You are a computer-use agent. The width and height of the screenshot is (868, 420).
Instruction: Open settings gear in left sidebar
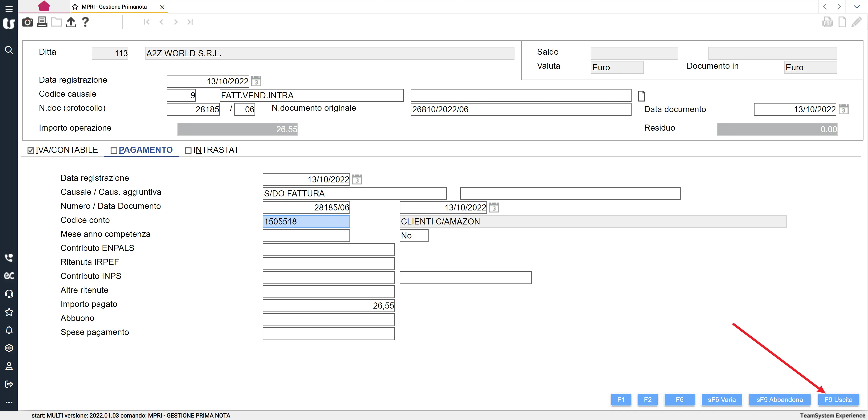tap(9, 348)
